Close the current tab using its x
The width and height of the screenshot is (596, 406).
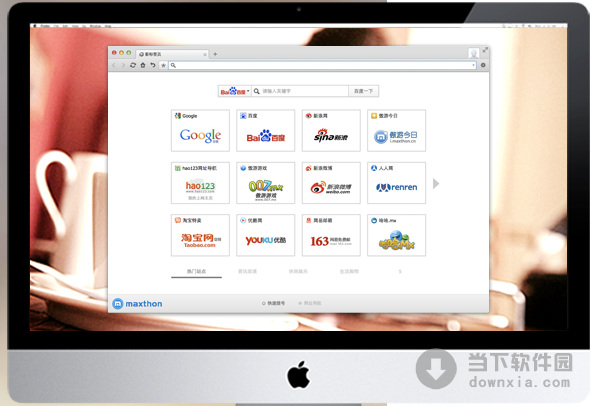pos(205,54)
